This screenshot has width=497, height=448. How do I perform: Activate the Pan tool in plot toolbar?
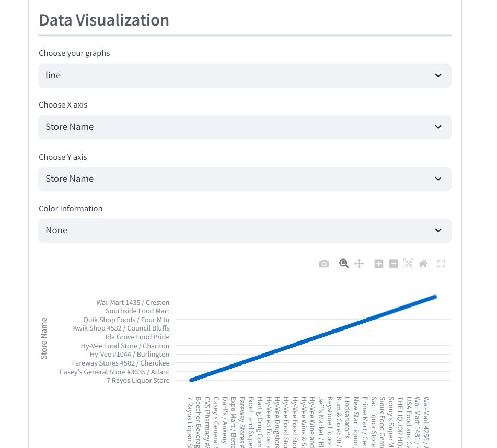(x=359, y=263)
